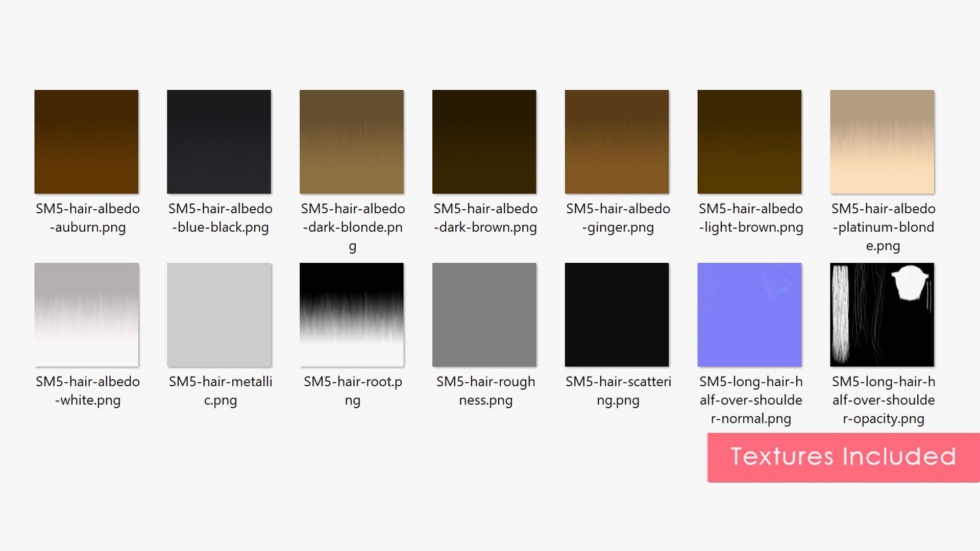Click the Textures Included banner
Viewport: 980px width, 551px height.
tap(843, 457)
